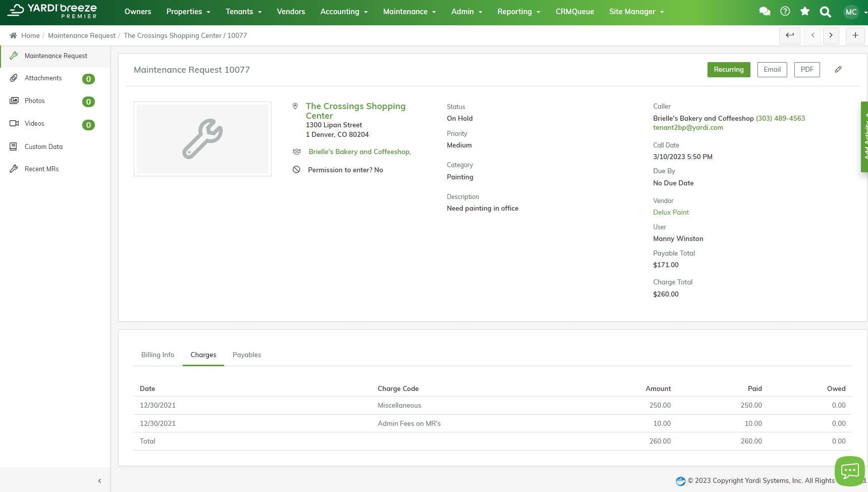This screenshot has height=492, width=868.
Task: Select Vendors in the navigation bar
Action: click(291, 11)
